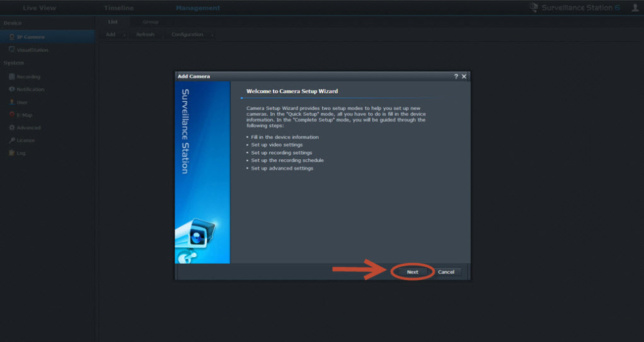Select IP Camera in the Device sidebar
Screen dimensions: 644x342
coord(30,37)
